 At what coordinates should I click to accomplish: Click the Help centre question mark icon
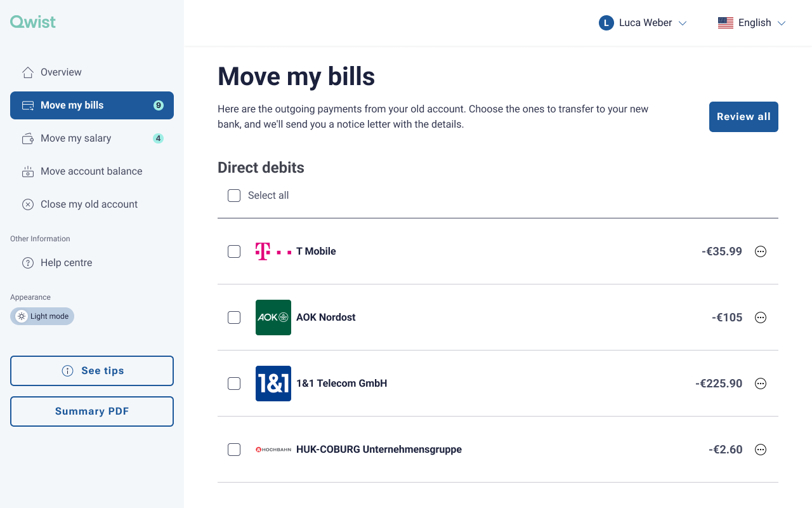pos(28,263)
